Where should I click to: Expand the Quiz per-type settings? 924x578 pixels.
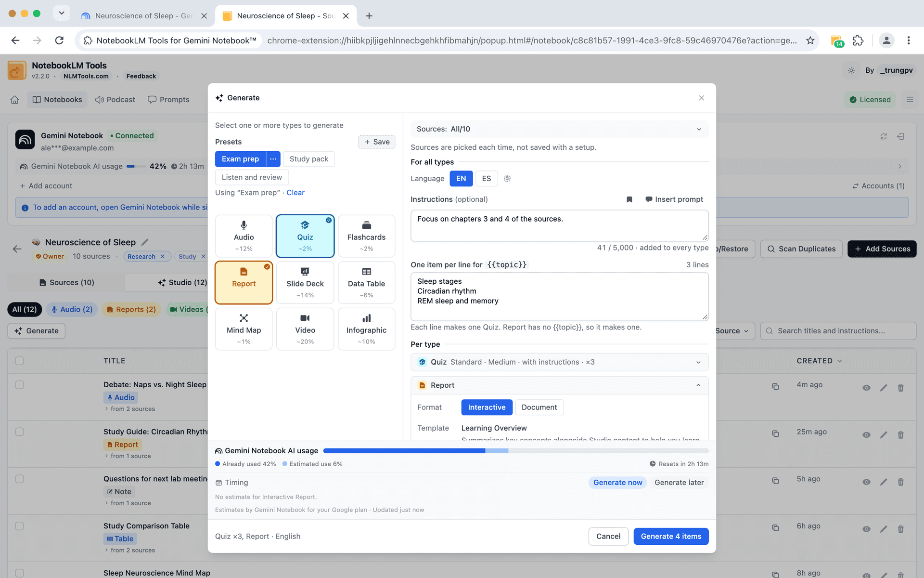point(559,362)
